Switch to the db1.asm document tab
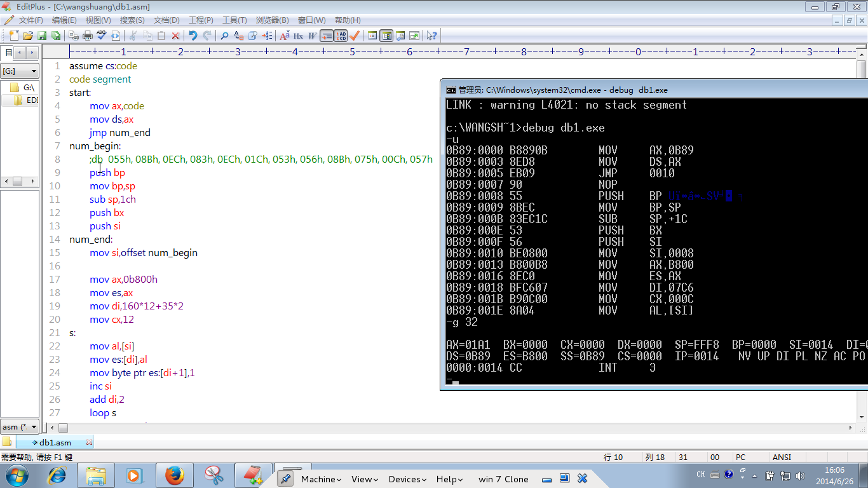The image size is (868, 488). coord(55,442)
